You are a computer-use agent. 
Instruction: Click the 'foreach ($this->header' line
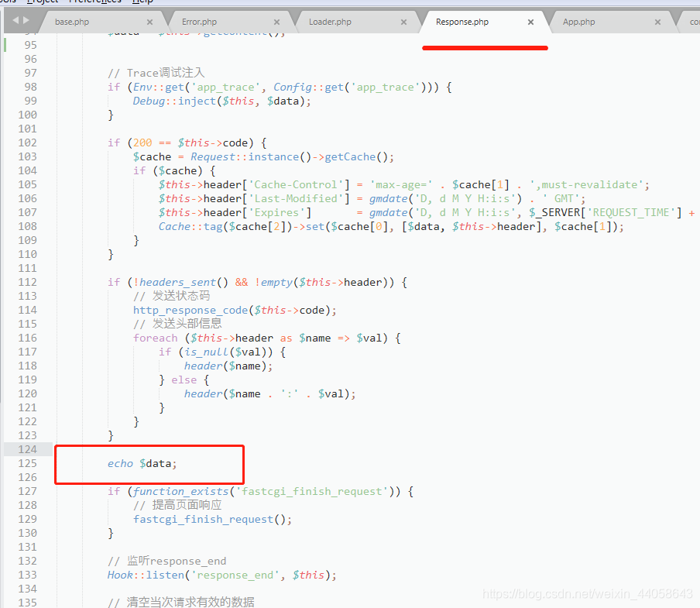tap(266, 338)
